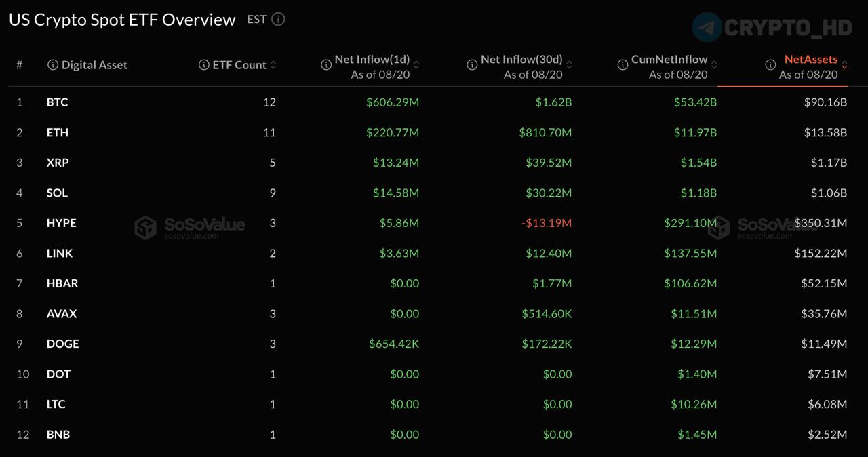Click info icon beside Digital Asset header
Viewport: 868px width, 457px height.
point(52,65)
